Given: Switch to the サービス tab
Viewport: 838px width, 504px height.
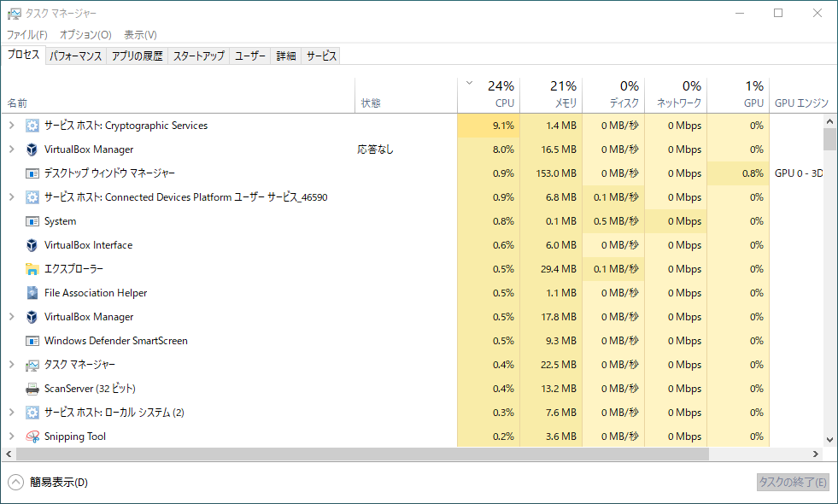Looking at the screenshot, I should [321, 56].
